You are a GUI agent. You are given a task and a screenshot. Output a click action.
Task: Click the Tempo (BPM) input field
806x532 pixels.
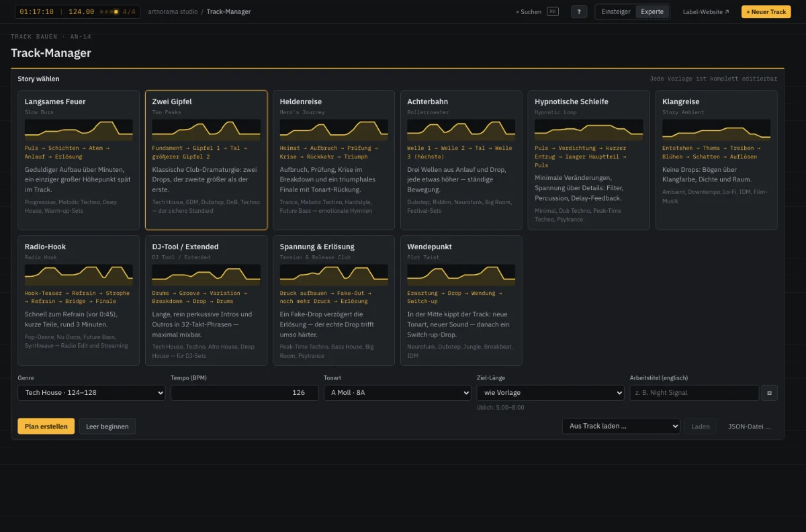point(244,392)
